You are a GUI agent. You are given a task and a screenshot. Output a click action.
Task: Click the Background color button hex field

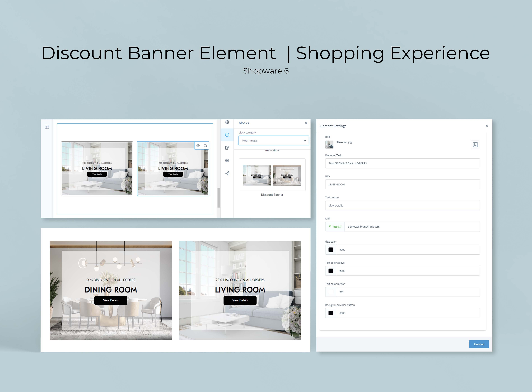[408, 313]
